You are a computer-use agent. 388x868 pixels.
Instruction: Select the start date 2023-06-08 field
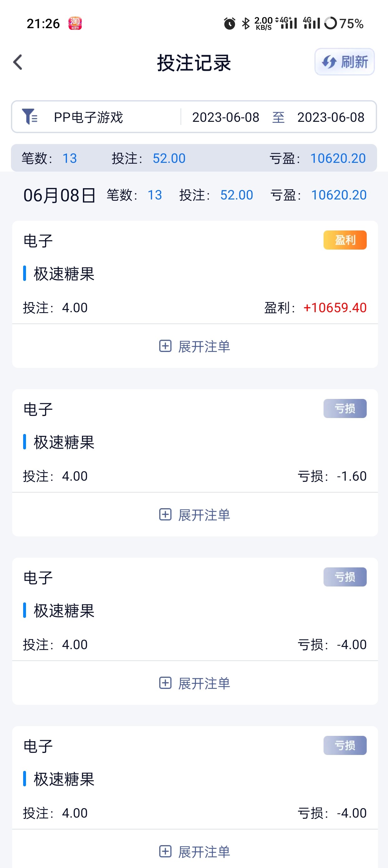pos(226,117)
